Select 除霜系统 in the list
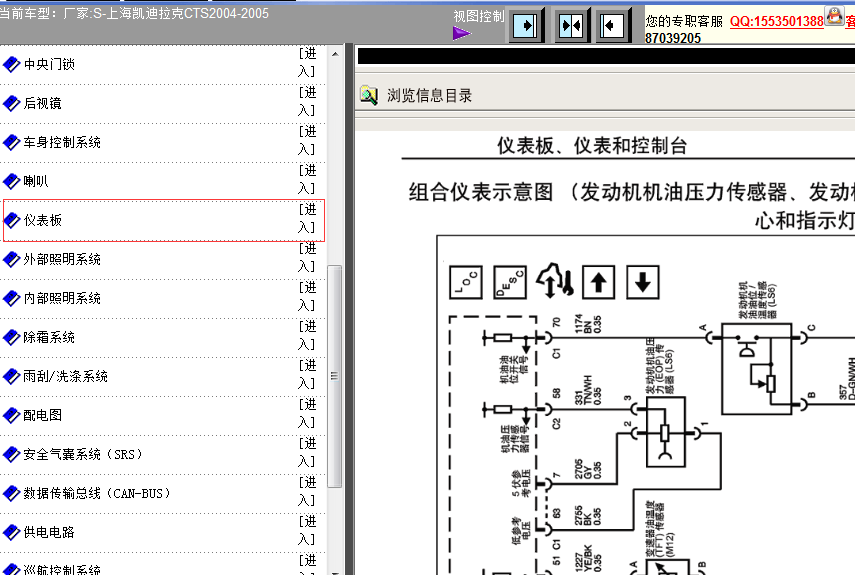The height and width of the screenshot is (575, 855). (49, 337)
